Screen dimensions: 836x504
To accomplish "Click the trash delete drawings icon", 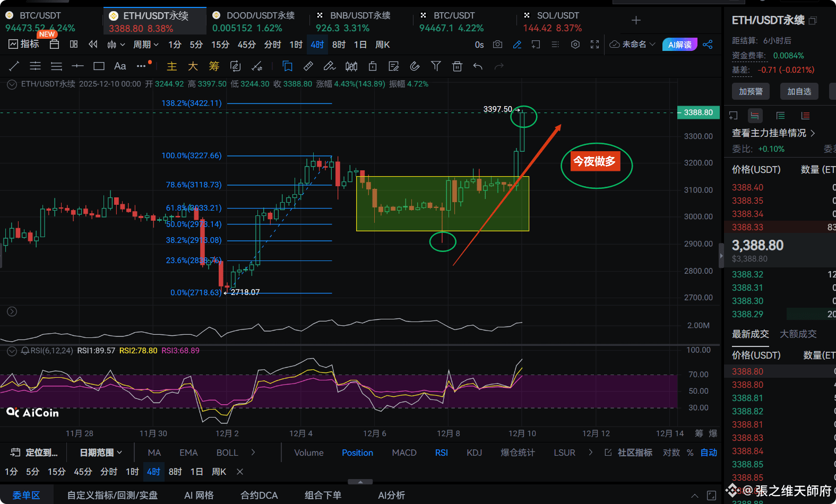I will point(457,66).
